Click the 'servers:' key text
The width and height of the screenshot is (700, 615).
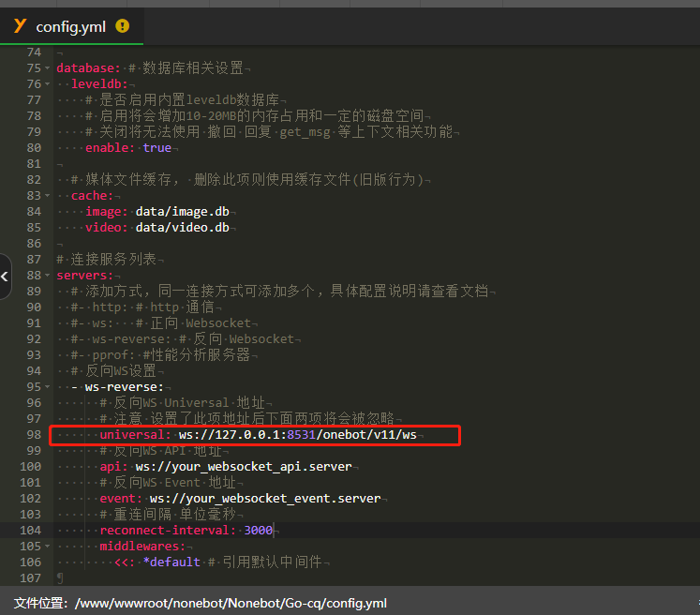coord(85,276)
